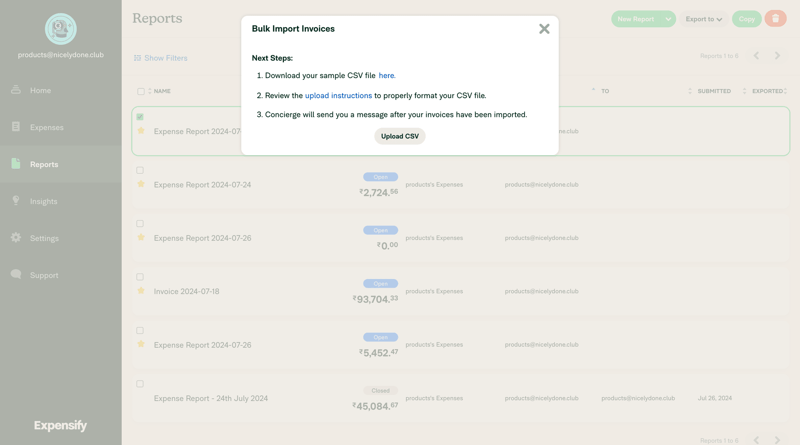Open Home in the sidebar
This screenshot has width=800, height=445.
tap(61, 90)
